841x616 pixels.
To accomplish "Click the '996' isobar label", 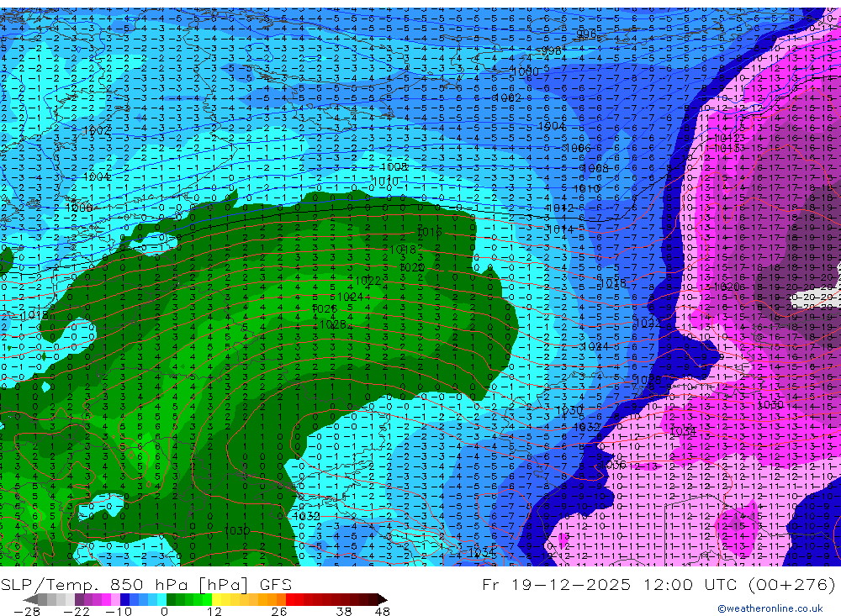I will (585, 34).
